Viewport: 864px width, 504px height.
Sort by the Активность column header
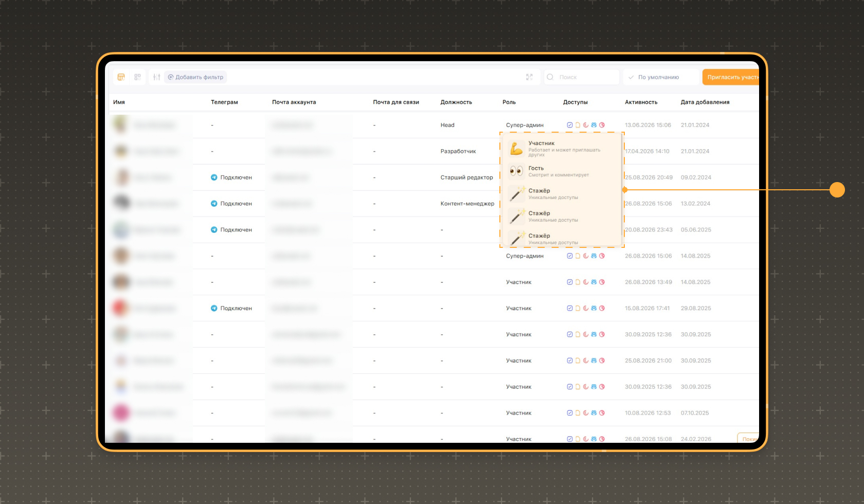pos(641,102)
